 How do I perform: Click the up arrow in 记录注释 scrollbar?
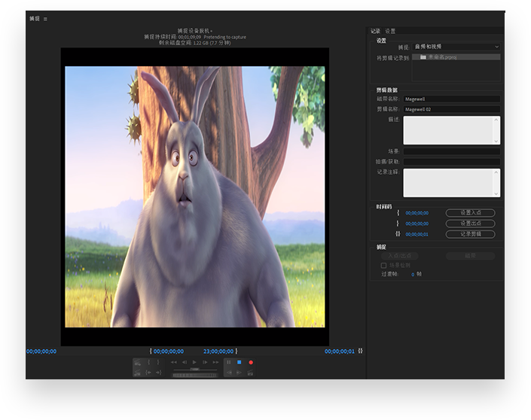[x=496, y=172]
